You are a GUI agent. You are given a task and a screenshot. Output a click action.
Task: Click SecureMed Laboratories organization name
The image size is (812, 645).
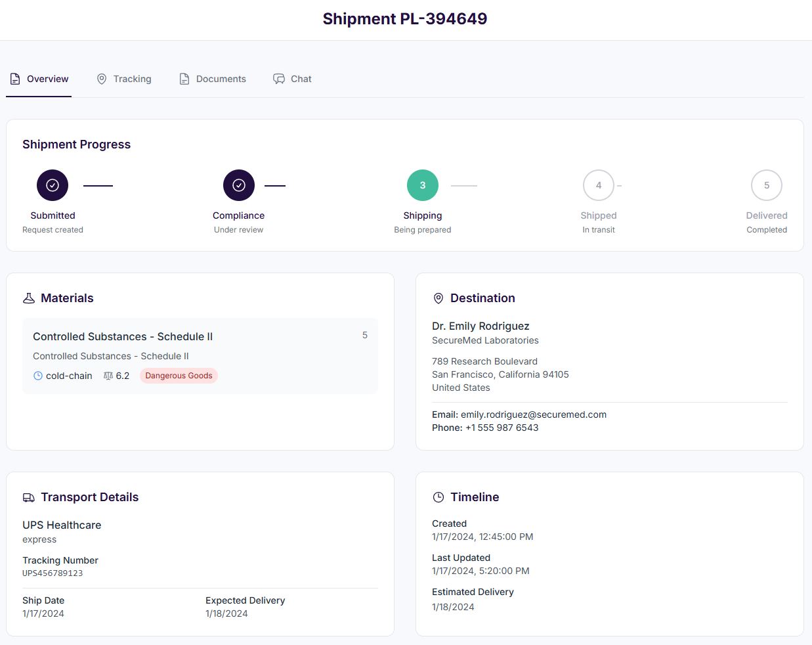click(x=485, y=340)
